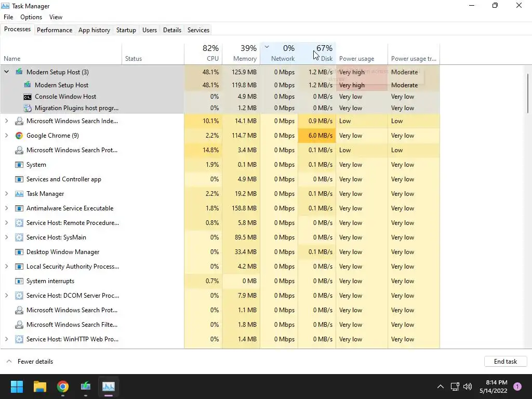The image size is (532, 399).
Task: Expand the Antimalware Service Executable group
Action: coord(6,208)
